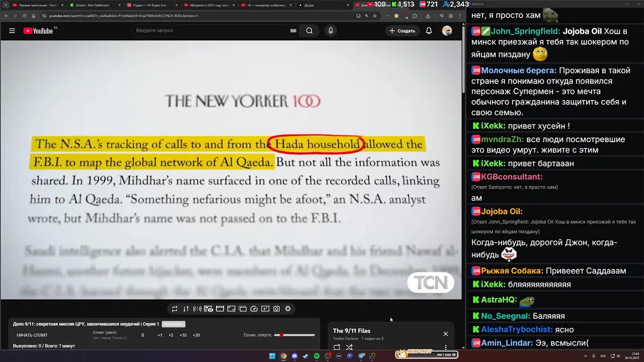Viewport: 644px width, 362px height.
Task: Open the on-screen keyboard icon in search box
Action: click(x=293, y=31)
